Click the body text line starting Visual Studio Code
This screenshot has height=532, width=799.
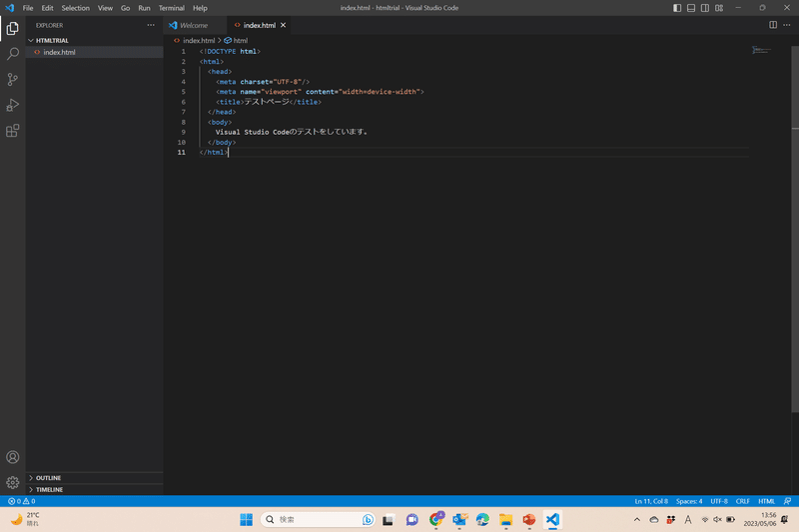(x=292, y=132)
